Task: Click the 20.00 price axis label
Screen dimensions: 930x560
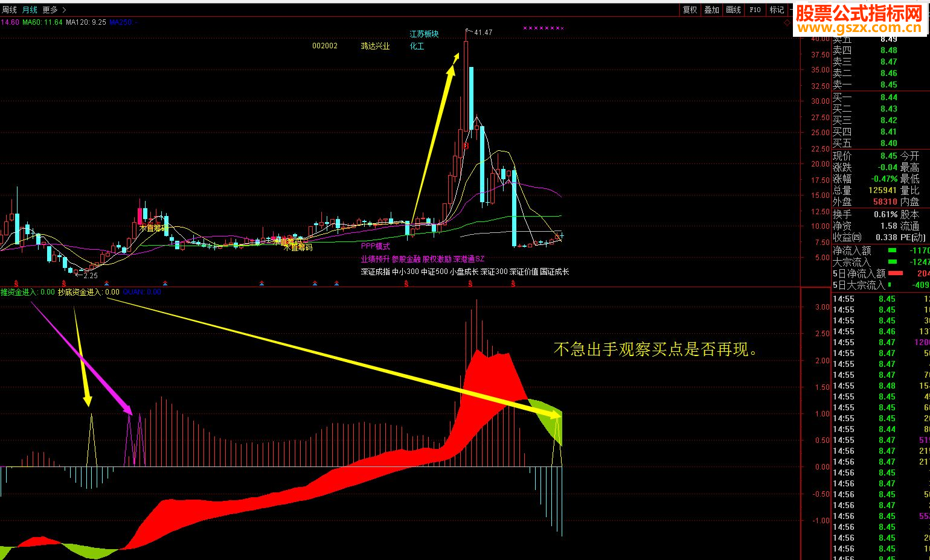Action: tap(820, 164)
